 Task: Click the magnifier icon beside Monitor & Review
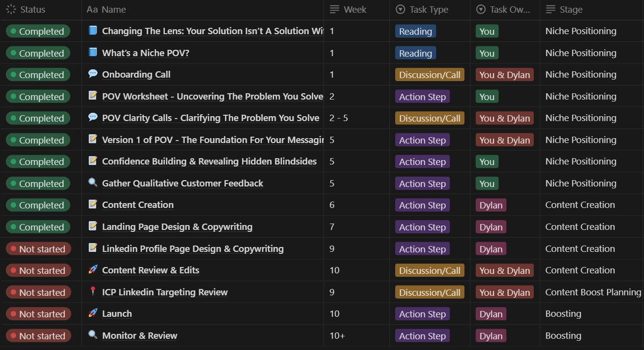(93, 335)
